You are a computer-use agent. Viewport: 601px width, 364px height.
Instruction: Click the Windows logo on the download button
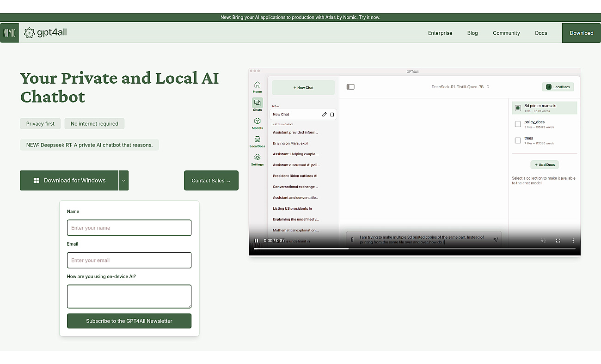[36, 181]
